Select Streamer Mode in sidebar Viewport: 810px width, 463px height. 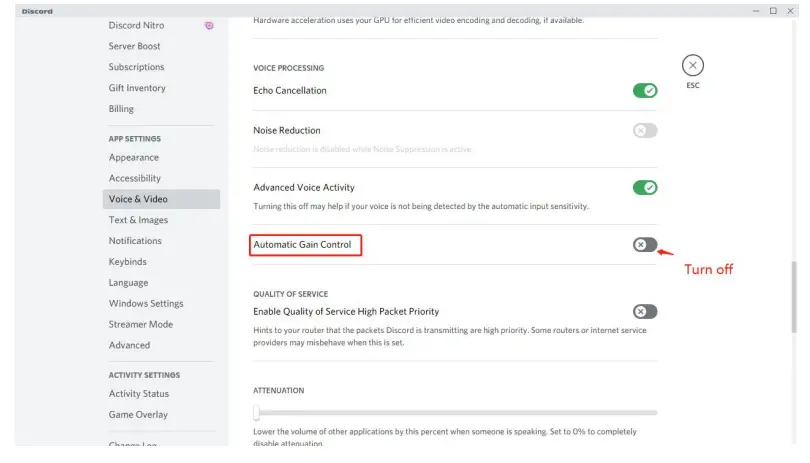141,324
